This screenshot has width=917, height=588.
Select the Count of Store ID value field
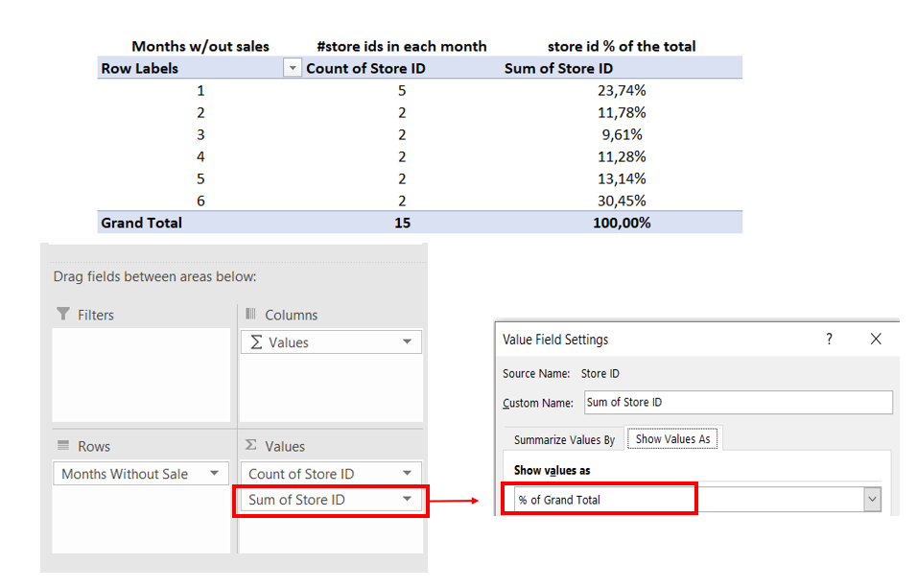tap(331, 473)
